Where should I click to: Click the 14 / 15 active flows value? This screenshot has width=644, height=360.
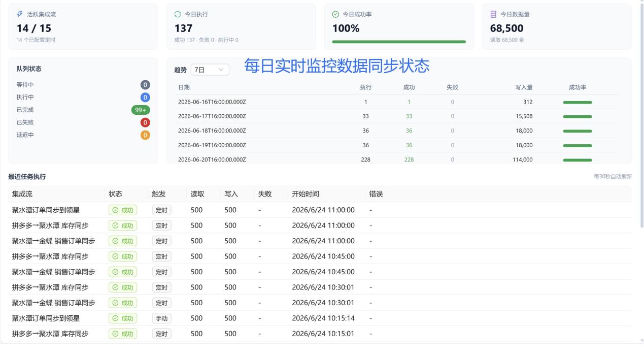pyautogui.click(x=34, y=28)
